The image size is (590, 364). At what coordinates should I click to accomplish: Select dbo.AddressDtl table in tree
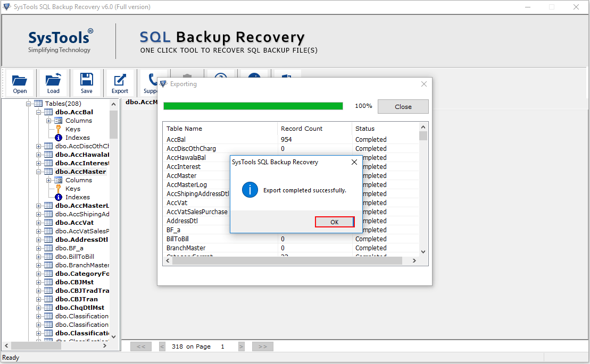[x=81, y=240]
